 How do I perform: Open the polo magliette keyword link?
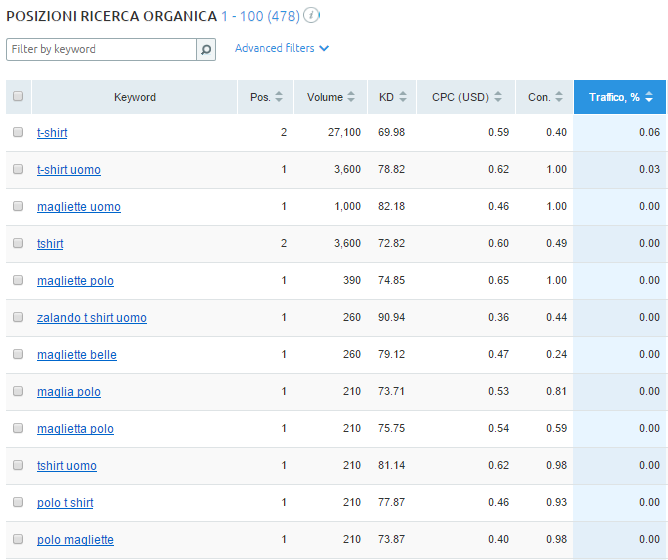pyautogui.click(x=75, y=540)
